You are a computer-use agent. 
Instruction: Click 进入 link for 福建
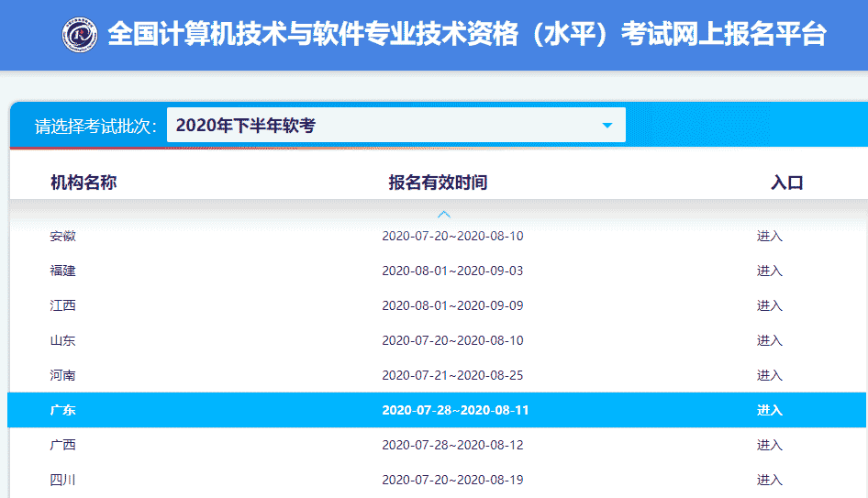pos(769,271)
